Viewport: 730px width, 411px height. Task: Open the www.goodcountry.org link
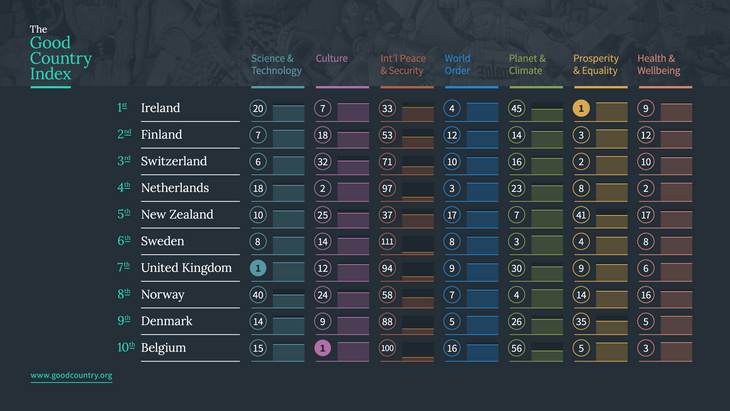(x=71, y=375)
